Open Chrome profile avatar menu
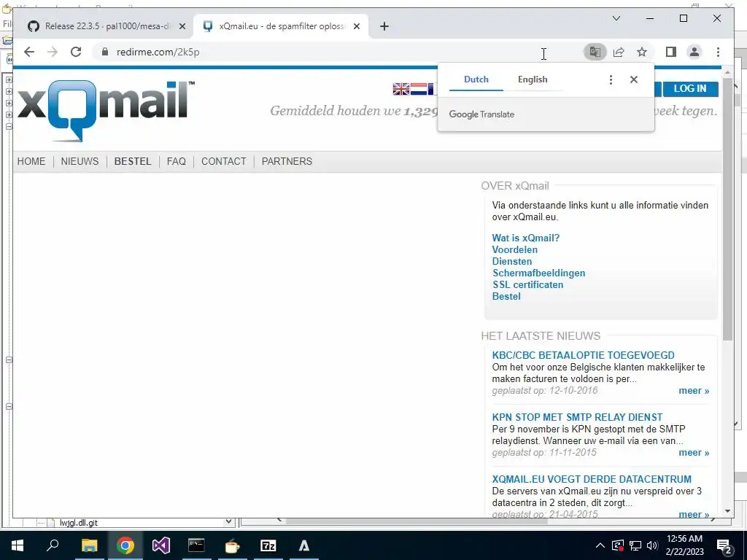 [694, 52]
